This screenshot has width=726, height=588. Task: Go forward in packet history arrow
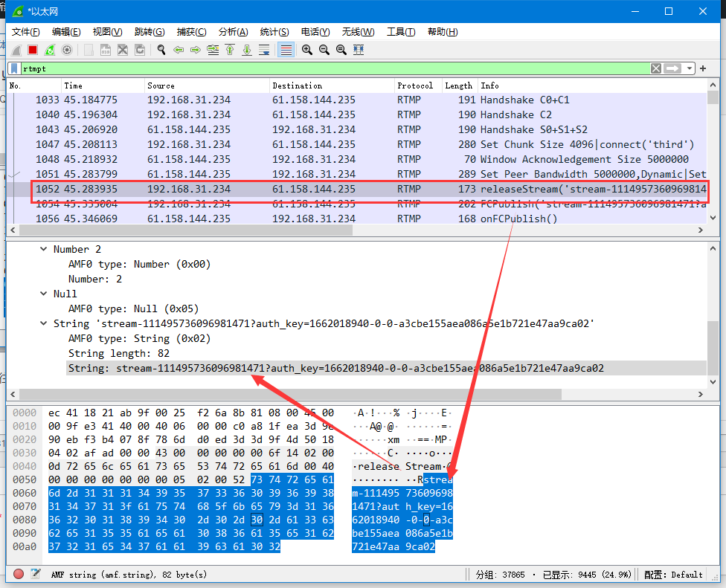pos(196,50)
